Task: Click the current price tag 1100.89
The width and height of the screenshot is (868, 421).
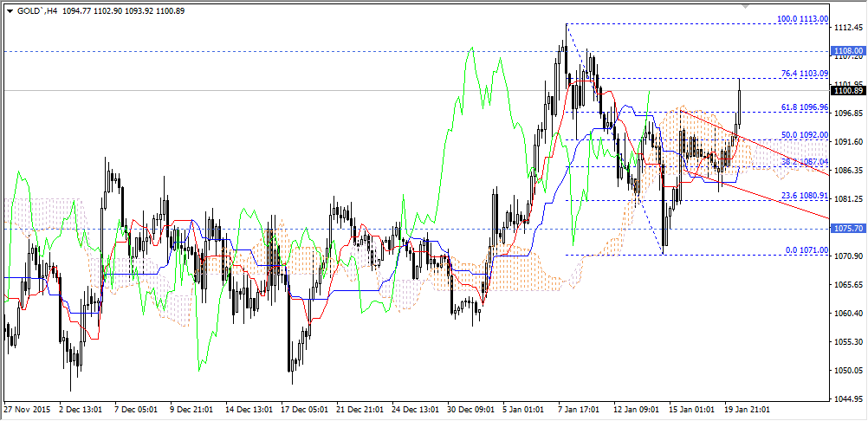Action: point(847,89)
